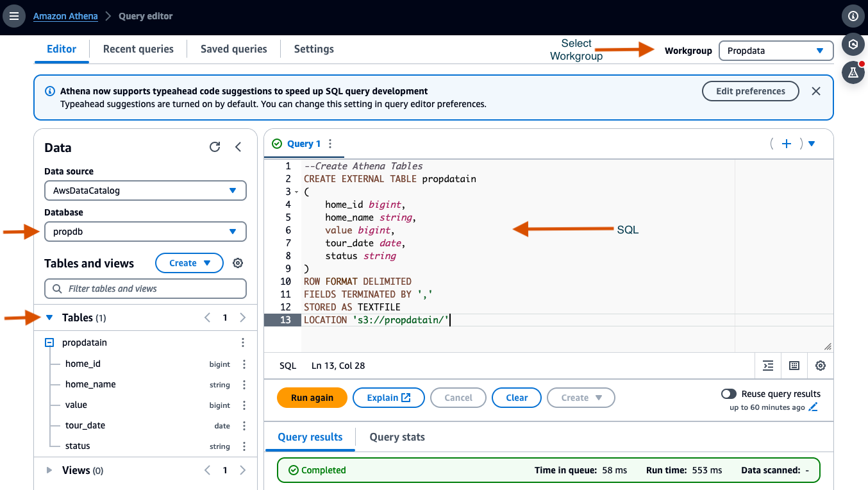Open the Amazon Athena breadcrumb link

click(65, 16)
